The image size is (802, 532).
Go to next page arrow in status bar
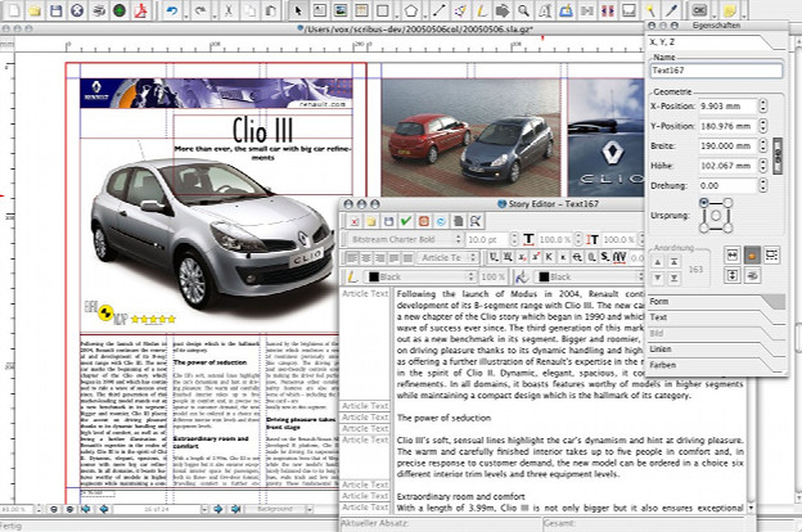tap(218, 509)
